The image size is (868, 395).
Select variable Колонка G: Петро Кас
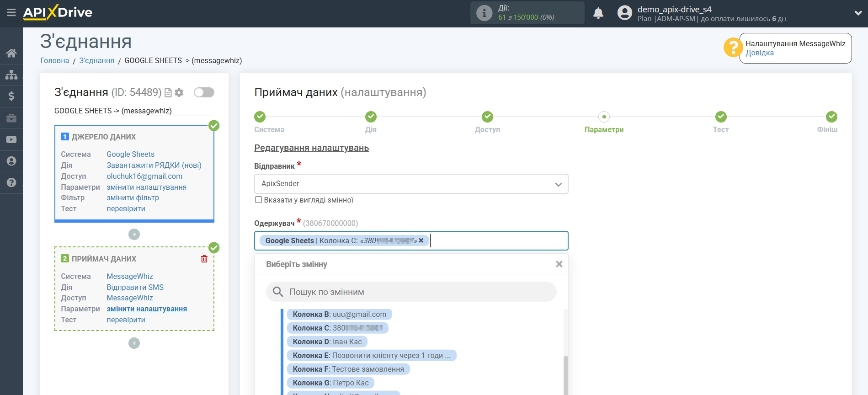coord(330,383)
